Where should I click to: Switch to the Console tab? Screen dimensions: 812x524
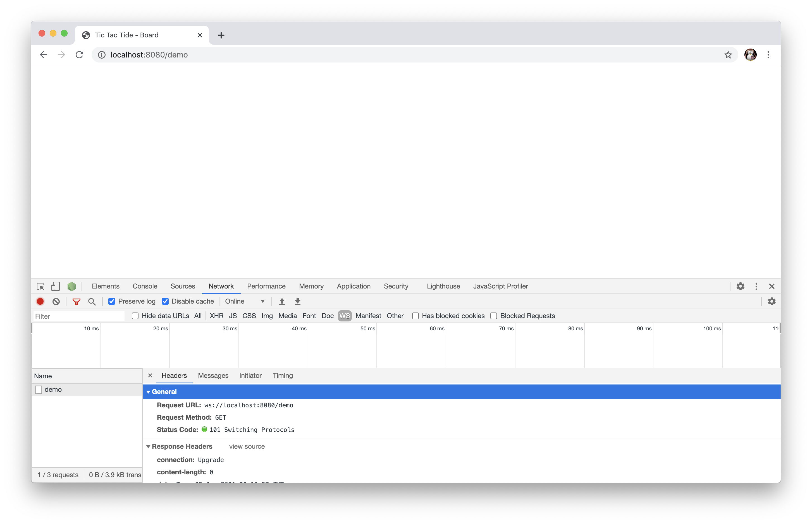tap(145, 287)
